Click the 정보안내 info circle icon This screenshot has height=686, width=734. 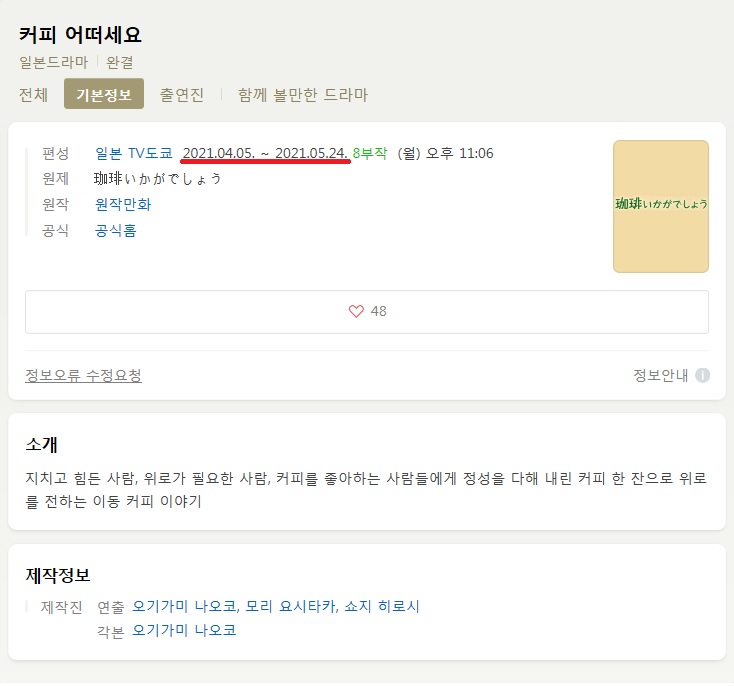[x=702, y=375]
